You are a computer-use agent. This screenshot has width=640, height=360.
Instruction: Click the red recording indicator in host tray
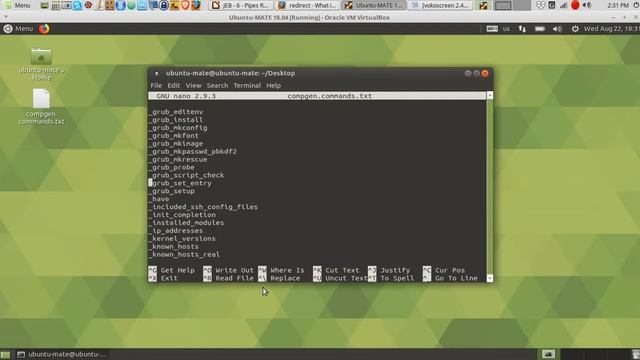coord(575,5)
